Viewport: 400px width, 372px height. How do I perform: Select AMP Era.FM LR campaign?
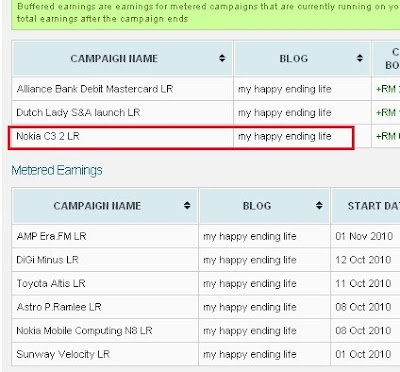coord(52,236)
